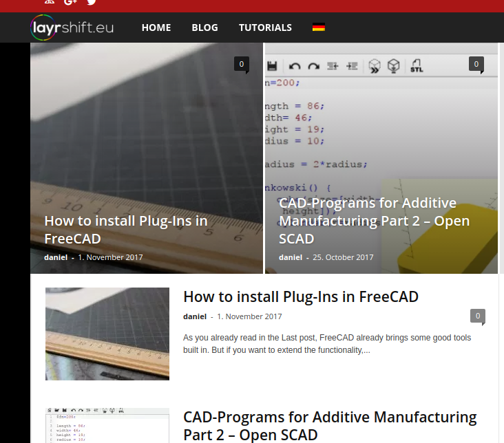This screenshot has height=443, width=504.
Task: Click comment bubble beside FreeCAD list article
Action: [x=477, y=316]
